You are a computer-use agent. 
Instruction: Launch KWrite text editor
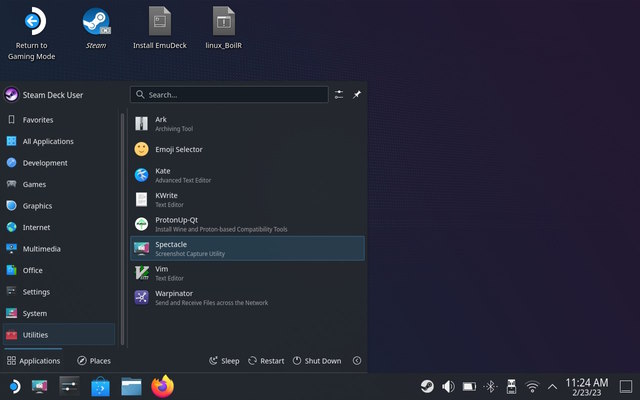pos(247,200)
